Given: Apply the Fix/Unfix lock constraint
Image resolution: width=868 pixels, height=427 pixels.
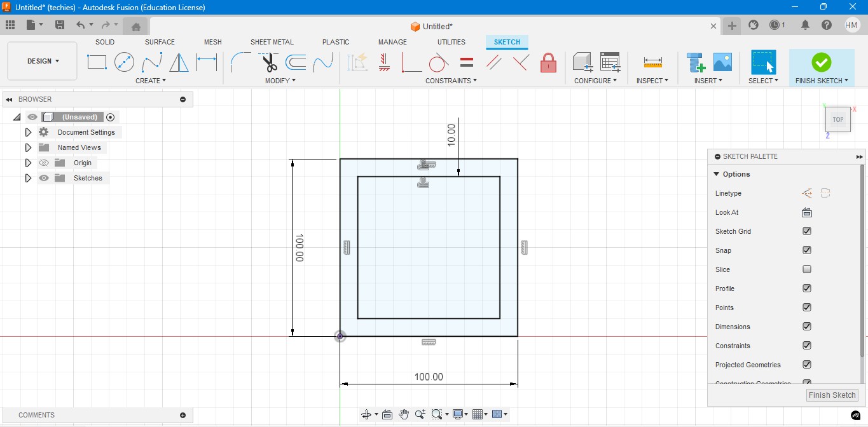Looking at the screenshot, I should (548, 62).
